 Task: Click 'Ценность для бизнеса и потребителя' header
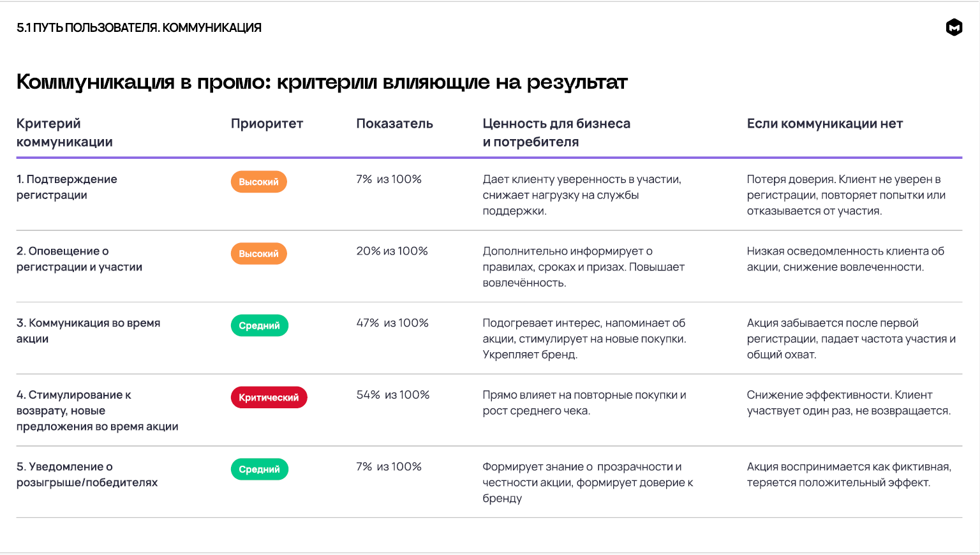point(556,133)
